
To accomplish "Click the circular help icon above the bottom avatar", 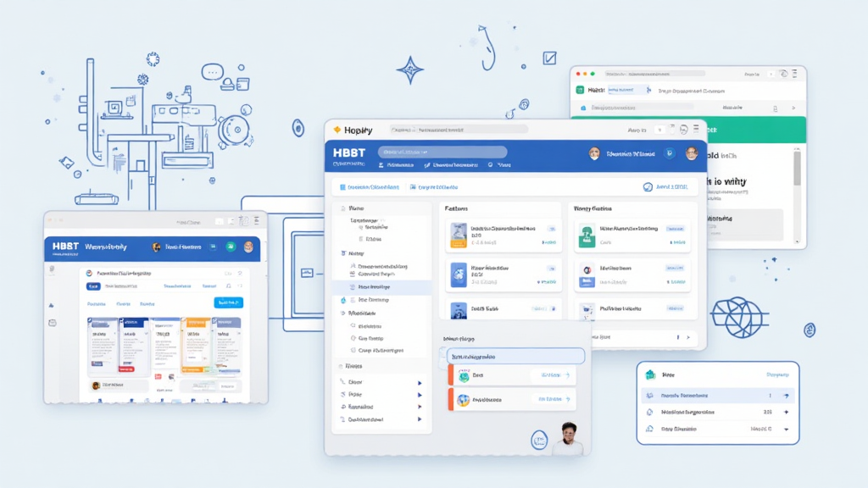I will point(540,441).
